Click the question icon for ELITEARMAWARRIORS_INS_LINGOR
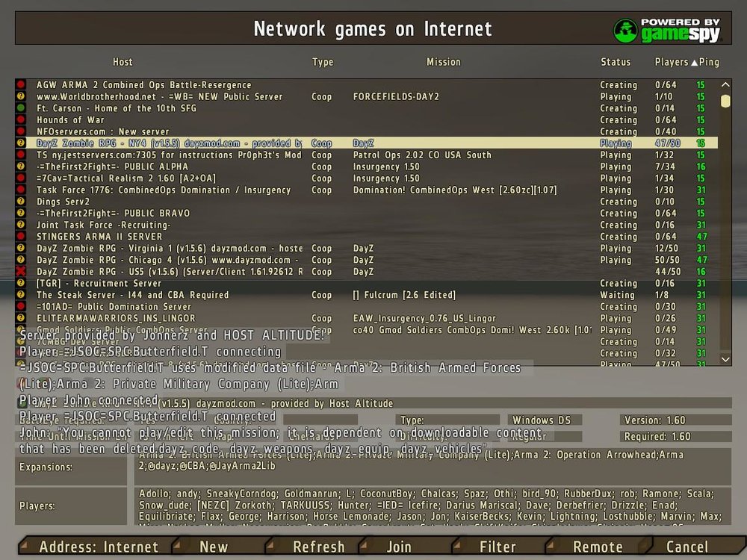 (20, 318)
